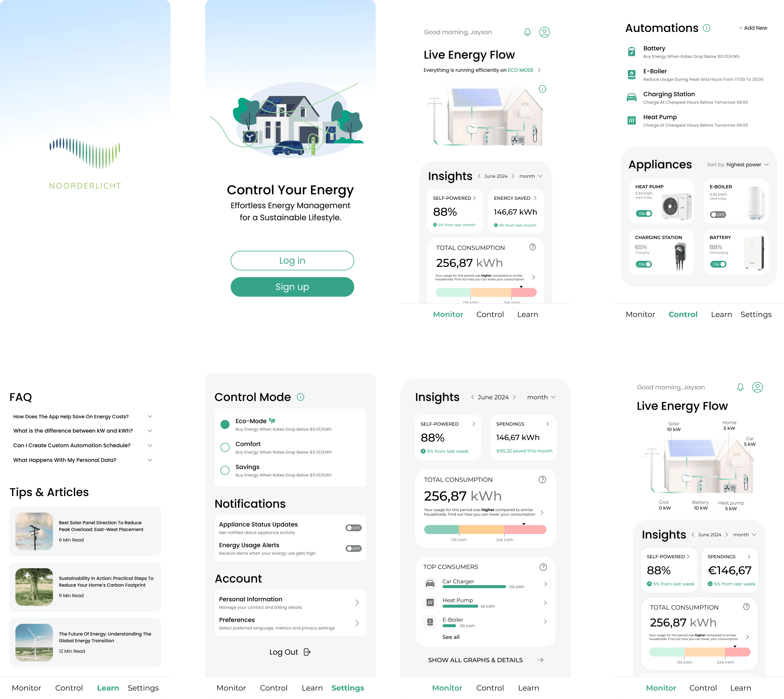Click the Car Charger icon in Top Consumers
Image resolution: width=784 pixels, height=699 pixels.
(x=430, y=584)
